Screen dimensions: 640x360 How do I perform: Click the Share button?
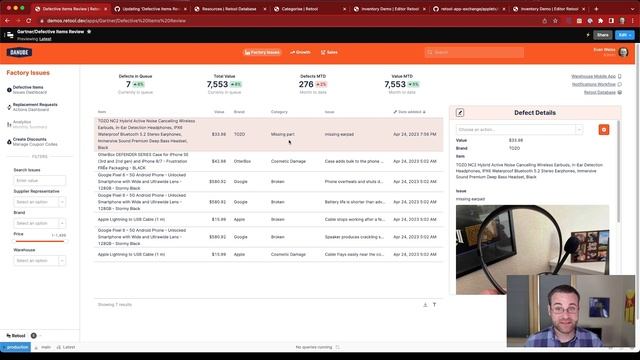coord(602,35)
